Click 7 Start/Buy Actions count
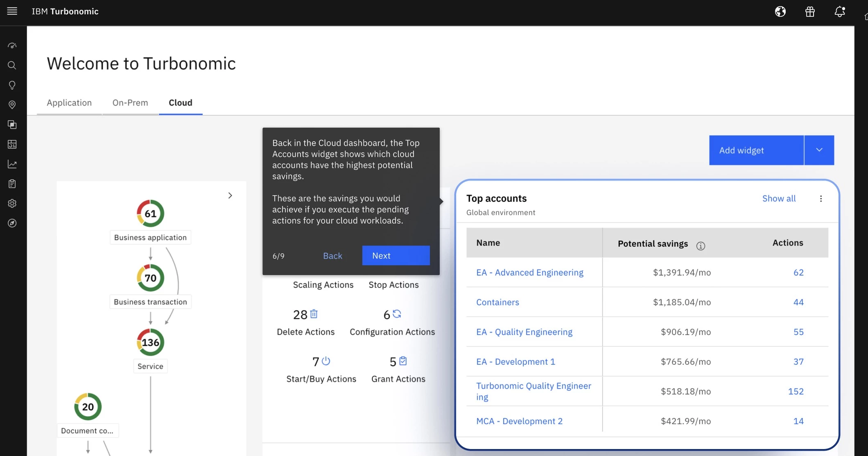The width and height of the screenshot is (868, 456). [316, 361]
